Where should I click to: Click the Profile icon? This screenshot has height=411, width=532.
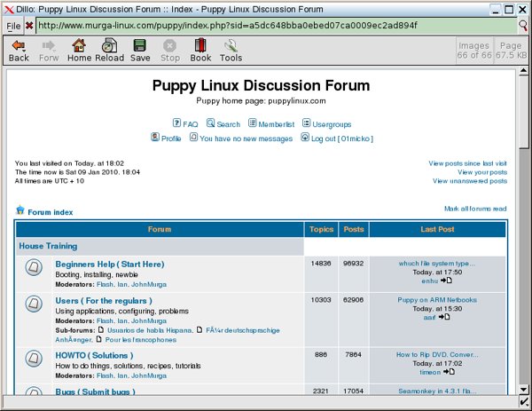(155, 137)
